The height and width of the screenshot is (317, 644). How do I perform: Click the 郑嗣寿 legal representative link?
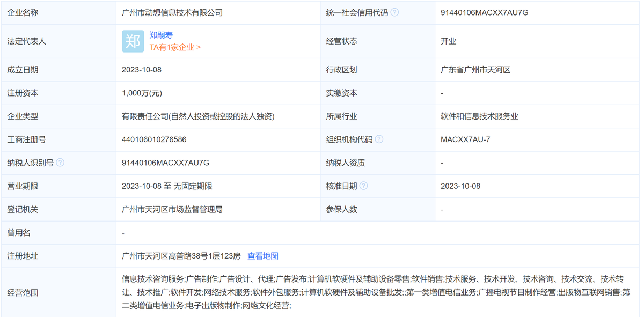[x=160, y=35]
